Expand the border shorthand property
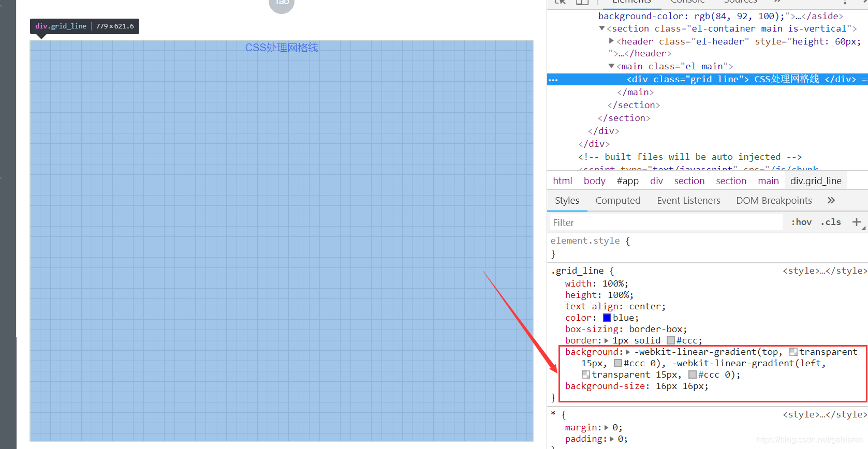868x449 pixels. click(x=606, y=340)
